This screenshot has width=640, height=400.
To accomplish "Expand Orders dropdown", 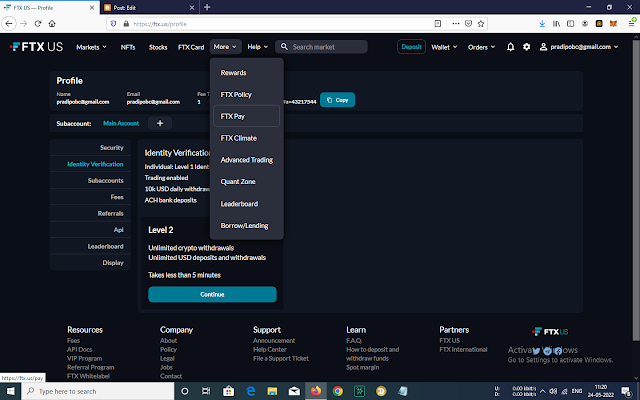I will [x=481, y=47].
